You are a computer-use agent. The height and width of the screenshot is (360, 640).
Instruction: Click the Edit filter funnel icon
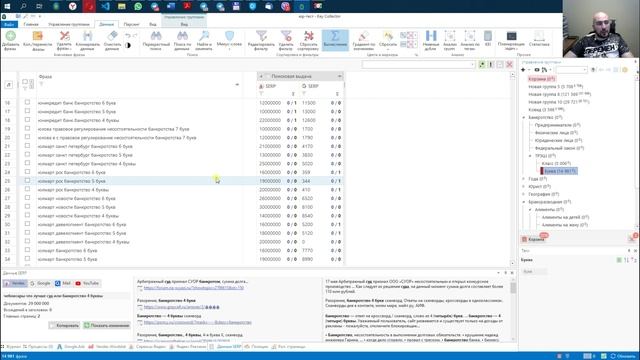pyautogui.click(x=261, y=36)
